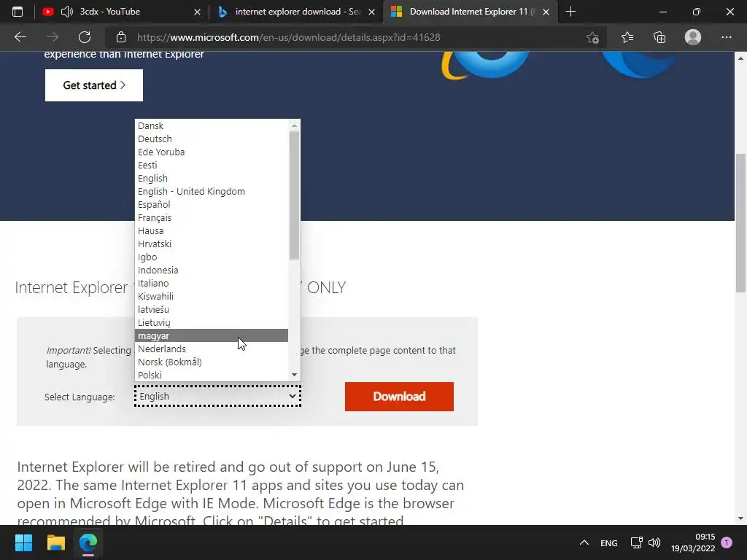
Task: Choose Ede Yoruba language option
Action: (x=211, y=152)
